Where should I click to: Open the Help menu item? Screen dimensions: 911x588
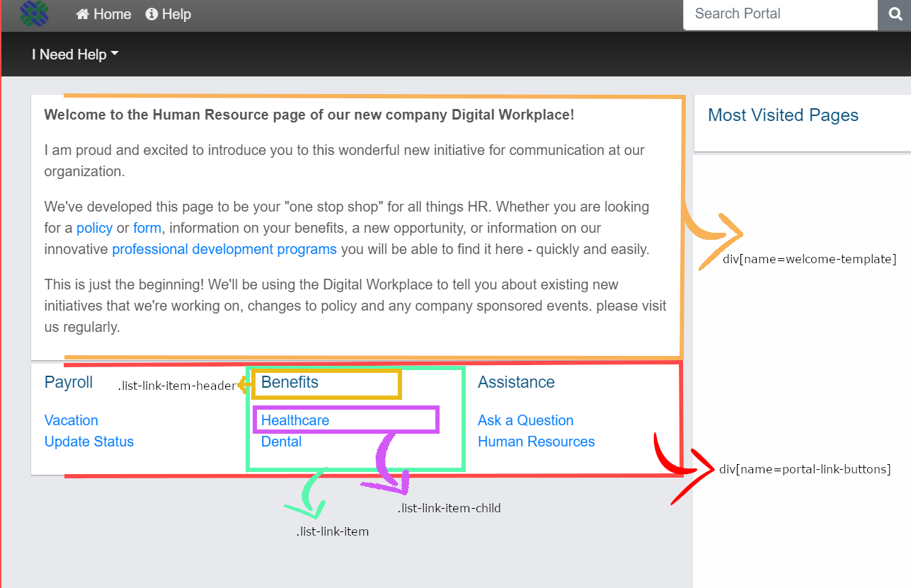point(176,14)
